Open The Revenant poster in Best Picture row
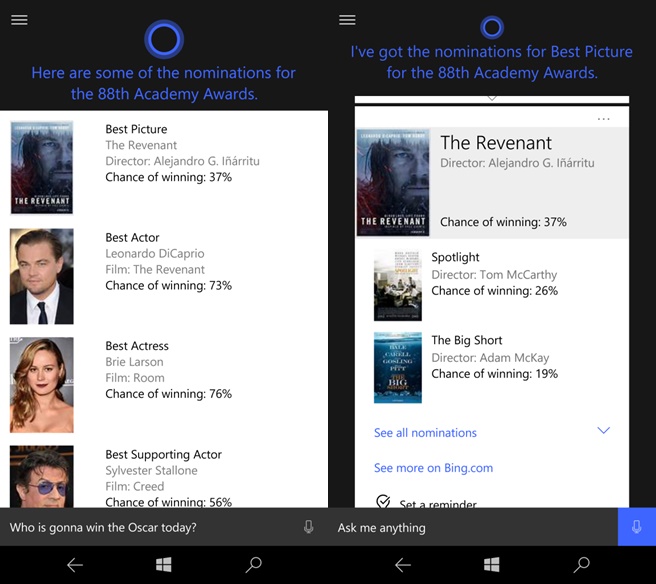Screen dimensions: 656x584 [41, 167]
